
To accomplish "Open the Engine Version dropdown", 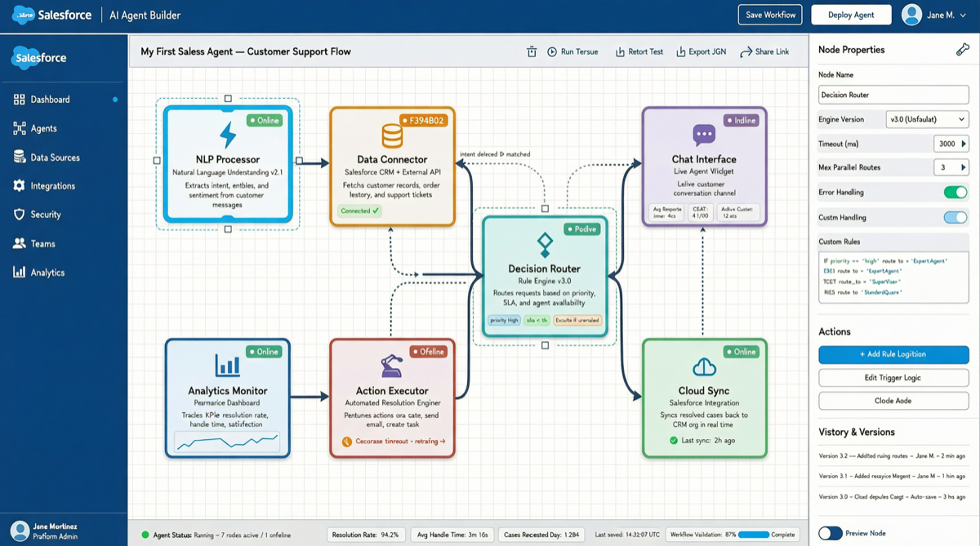I will 927,119.
